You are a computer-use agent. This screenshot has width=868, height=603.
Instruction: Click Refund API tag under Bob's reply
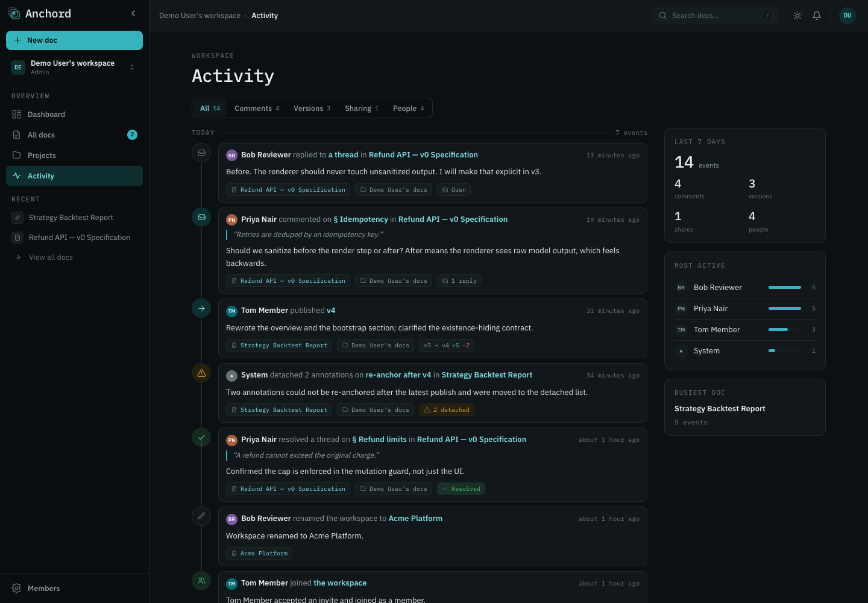point(288,190)
